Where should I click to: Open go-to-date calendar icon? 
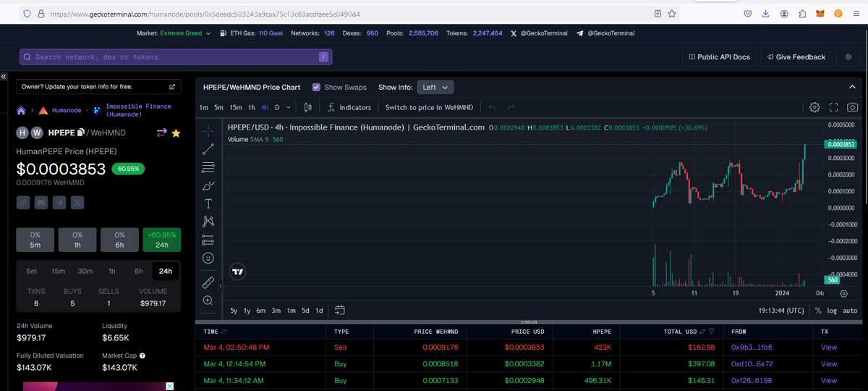point(340,310)
